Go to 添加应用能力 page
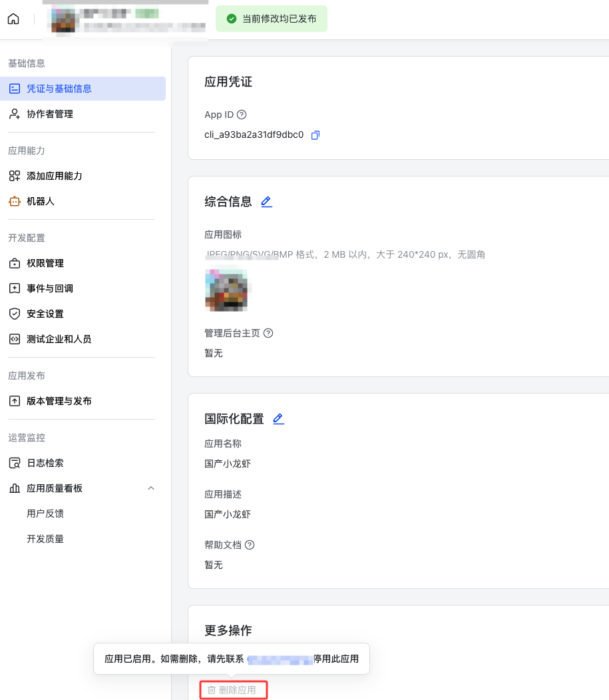609x700 pixels. (54, 176)
